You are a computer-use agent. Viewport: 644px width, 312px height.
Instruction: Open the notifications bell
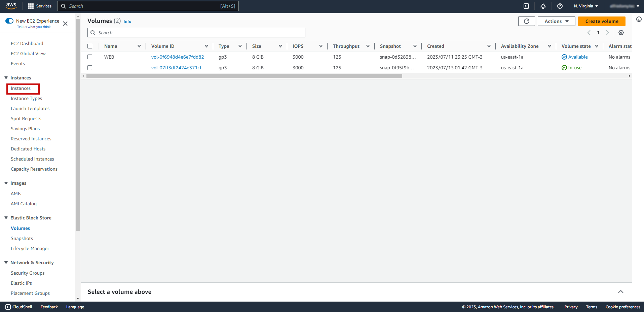(x=543, y=6)
